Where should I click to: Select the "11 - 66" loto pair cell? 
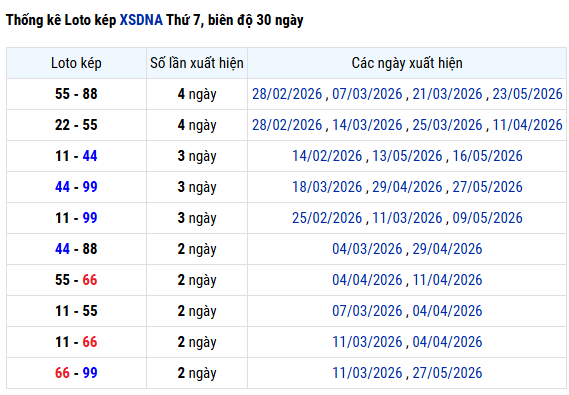pos(76,342)
